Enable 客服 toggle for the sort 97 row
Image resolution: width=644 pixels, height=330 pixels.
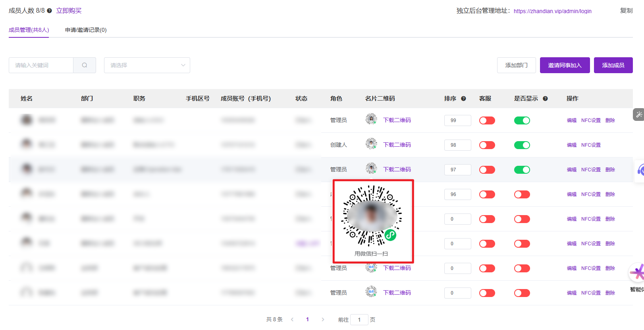click(487, 170)
